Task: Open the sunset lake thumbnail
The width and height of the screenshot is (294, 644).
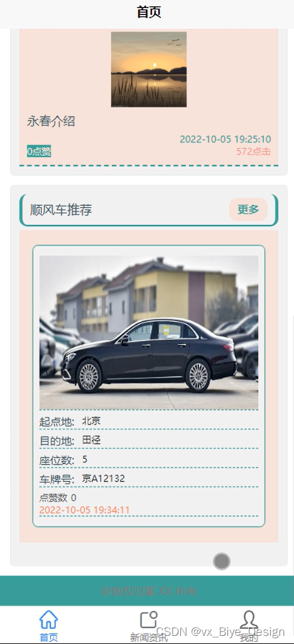Action: [x=149, y=70]
